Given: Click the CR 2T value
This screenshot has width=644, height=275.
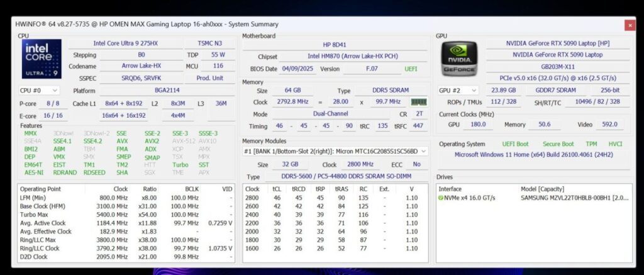Looking at the screenshot, I should [419, 114].
